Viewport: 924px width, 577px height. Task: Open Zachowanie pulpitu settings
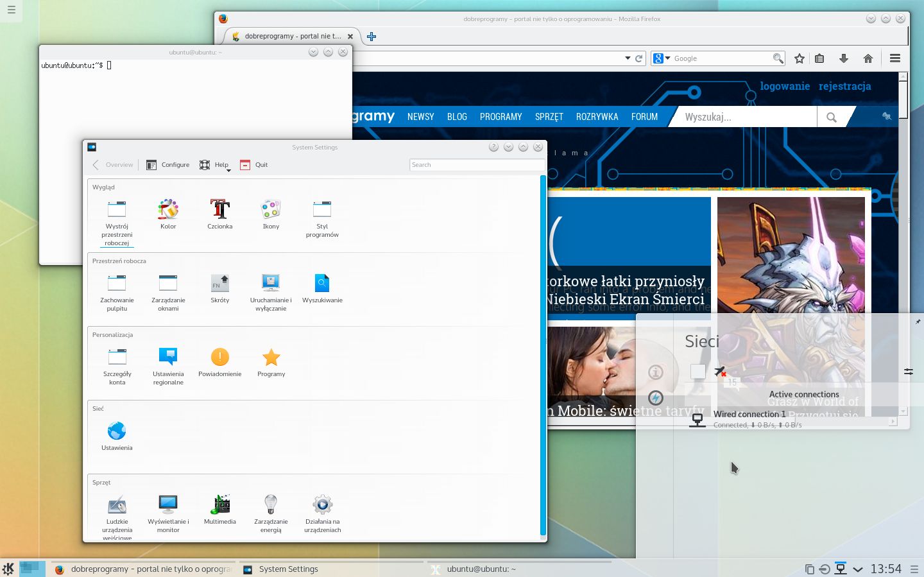(117, 292)
